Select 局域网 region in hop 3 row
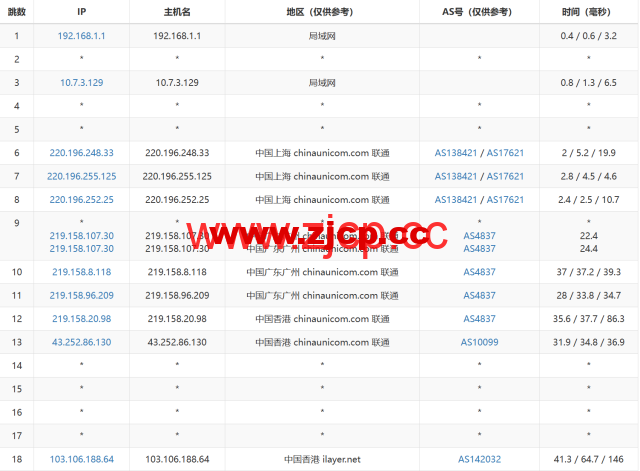 322,83
